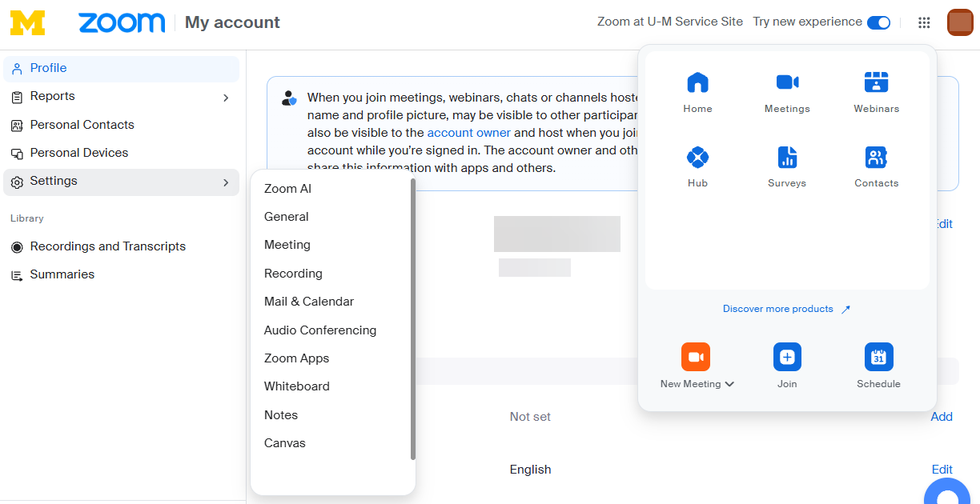Click Discover more products link

click(786, 309)
